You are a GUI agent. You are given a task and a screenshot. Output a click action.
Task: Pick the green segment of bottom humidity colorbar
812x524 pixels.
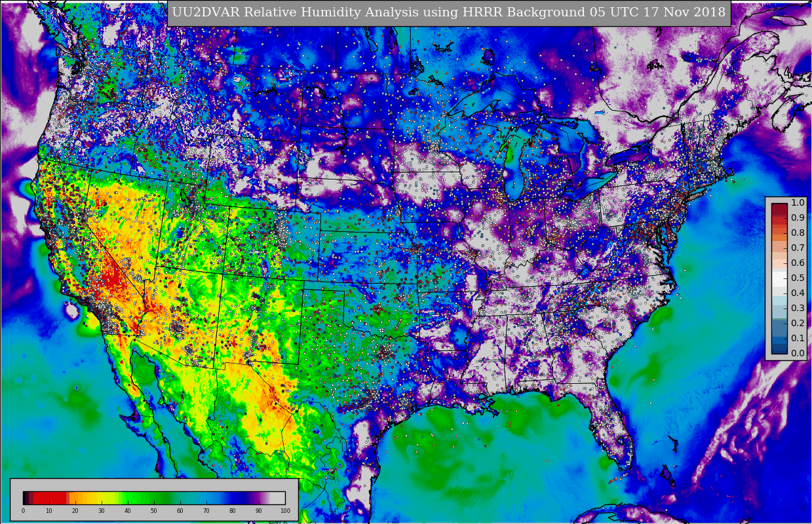pyautogui.click(x=145, y=498)
